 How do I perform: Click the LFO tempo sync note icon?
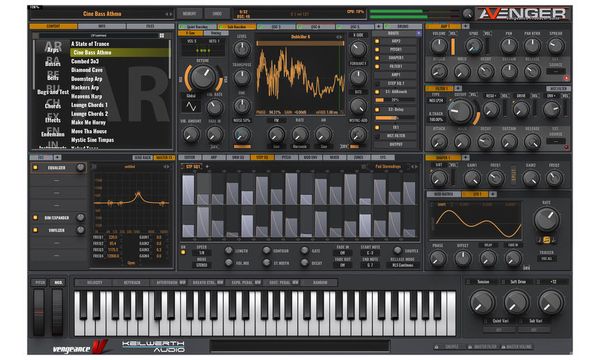point(547,240)
